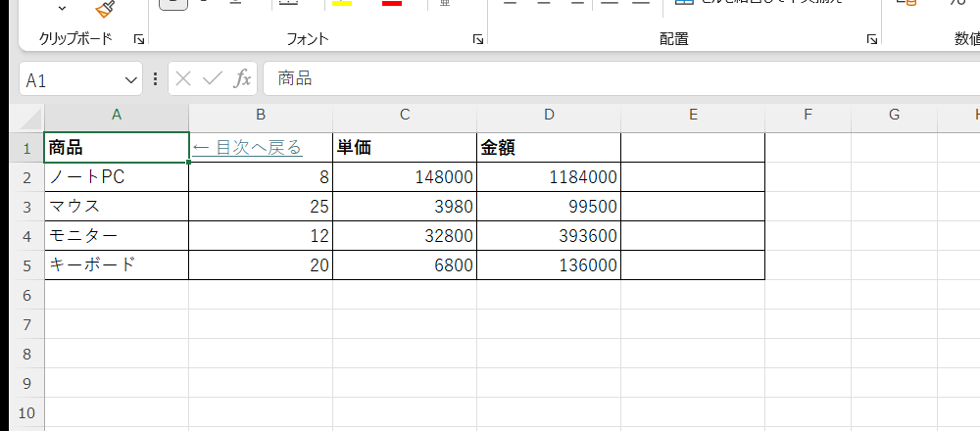Expand the paste options dropdown arrow
980x431 pixels.
click(x=61, y=8)
